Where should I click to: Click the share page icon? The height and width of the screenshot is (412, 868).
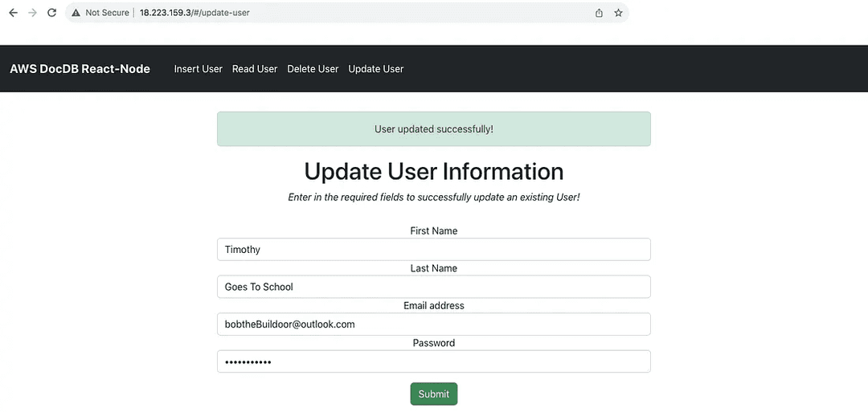[x=599, y=13]
